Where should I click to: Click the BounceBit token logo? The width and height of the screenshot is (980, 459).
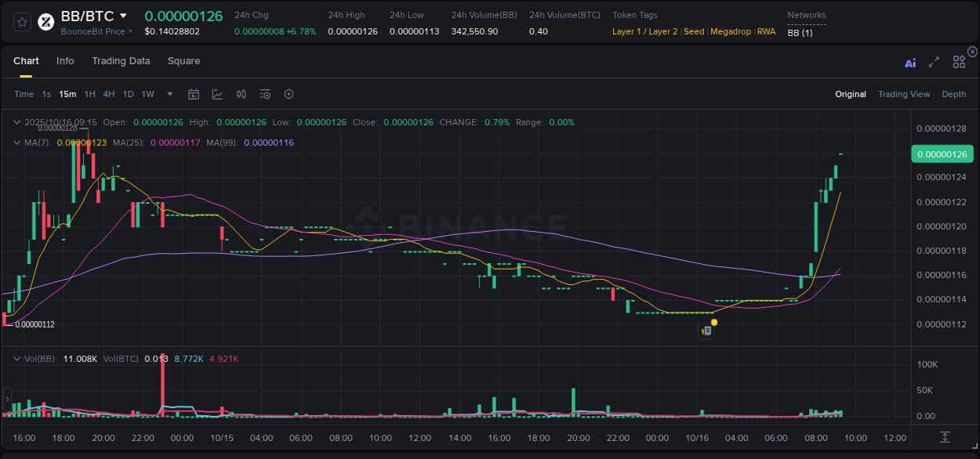click(x=45, y=20)
